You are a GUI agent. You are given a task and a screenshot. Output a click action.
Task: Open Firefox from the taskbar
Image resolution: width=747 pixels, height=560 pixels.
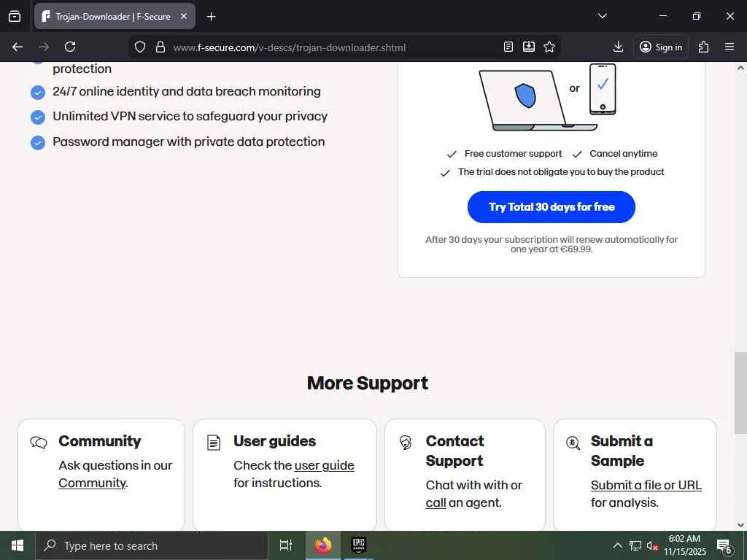[323, 545]
